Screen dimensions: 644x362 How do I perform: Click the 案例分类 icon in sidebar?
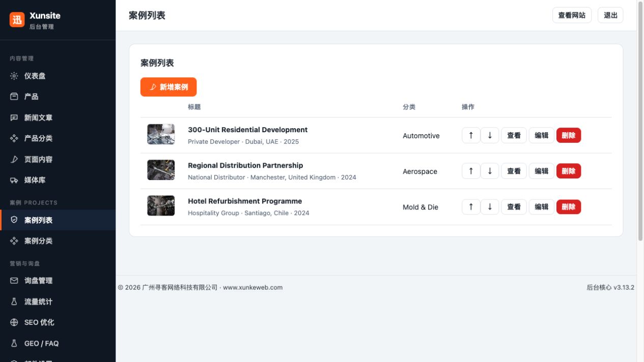(x=14, y=241)
